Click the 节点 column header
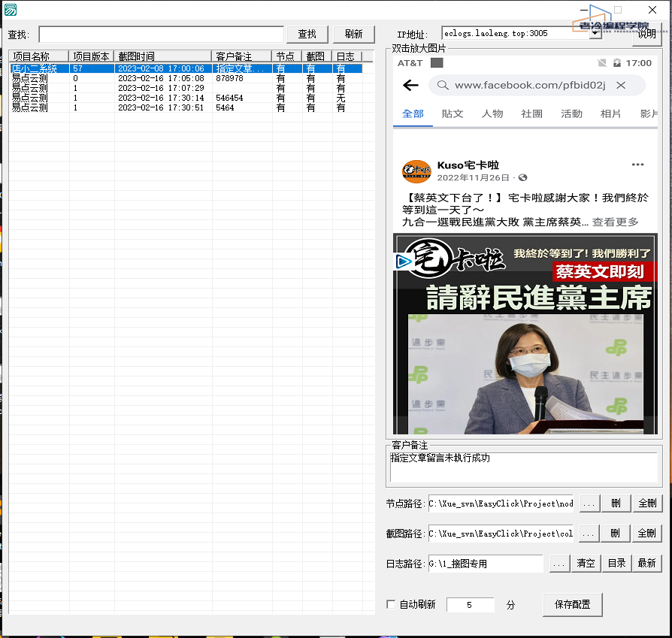 pyautogui.click(x=286, y=56)
